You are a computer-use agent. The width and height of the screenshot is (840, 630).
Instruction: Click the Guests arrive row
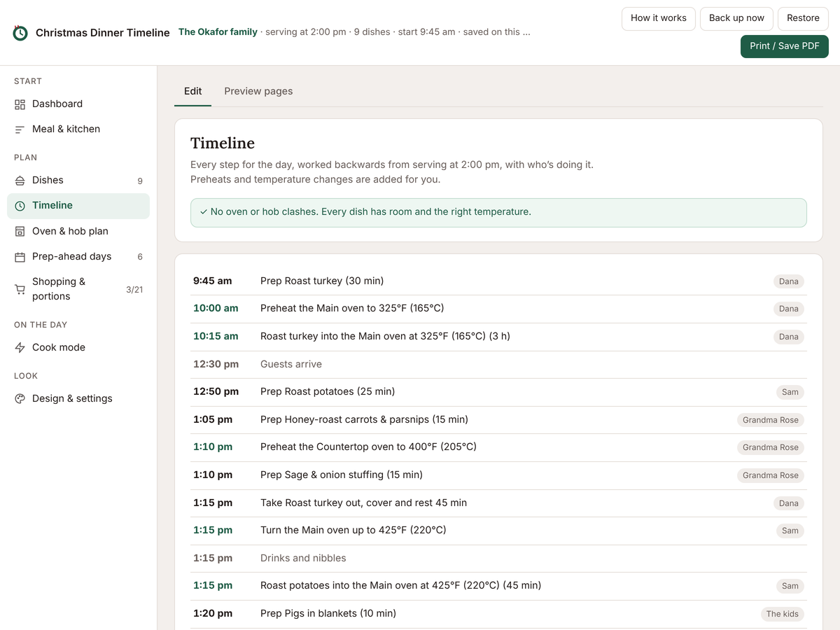[498, 365]
